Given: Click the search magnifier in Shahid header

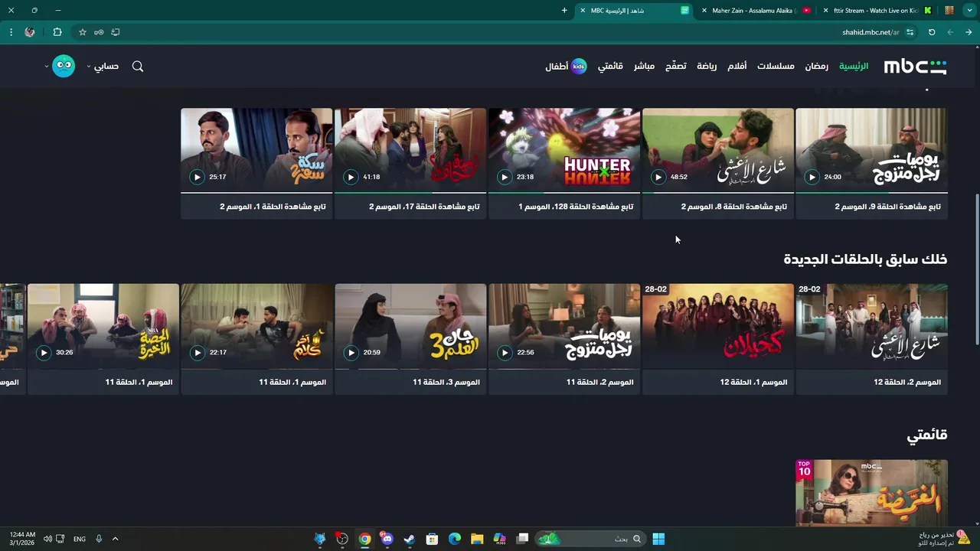Looking at the screenshot, I should 138,67.
